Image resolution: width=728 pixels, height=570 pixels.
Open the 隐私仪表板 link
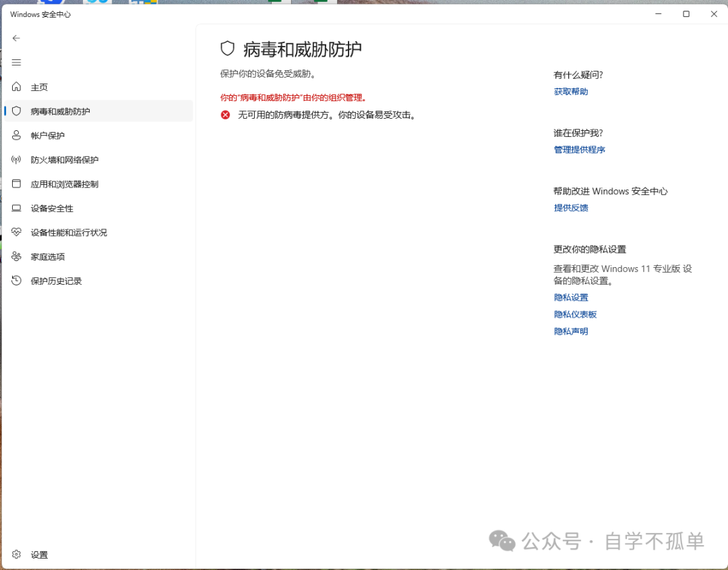(575, 314)
